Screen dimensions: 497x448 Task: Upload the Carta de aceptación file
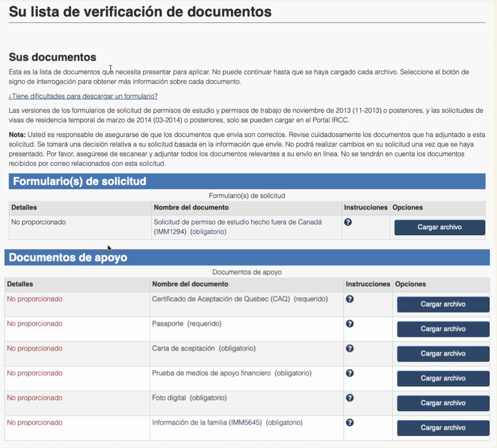443,354
